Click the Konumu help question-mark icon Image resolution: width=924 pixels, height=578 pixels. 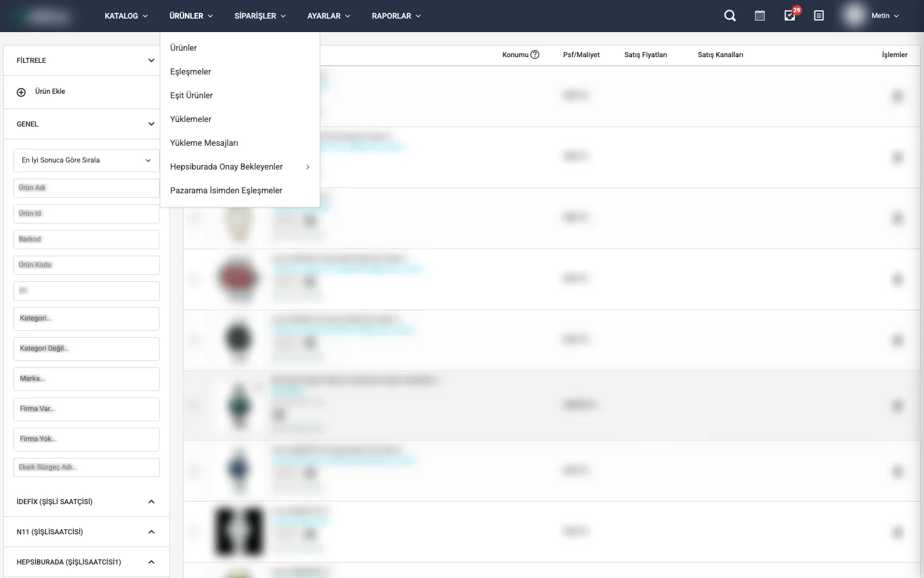(x=535, y=55)
